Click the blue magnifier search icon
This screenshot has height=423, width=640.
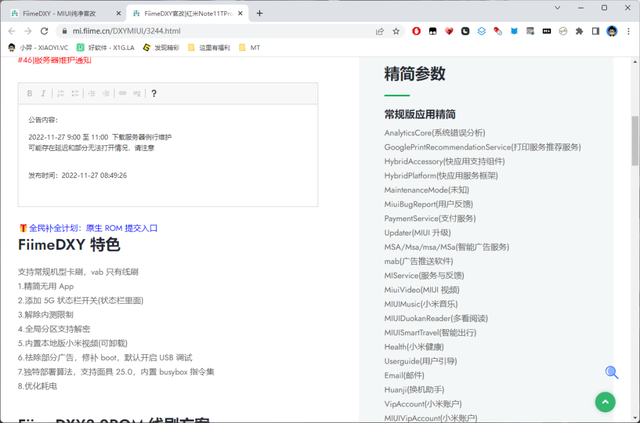[x=611, y=373]
